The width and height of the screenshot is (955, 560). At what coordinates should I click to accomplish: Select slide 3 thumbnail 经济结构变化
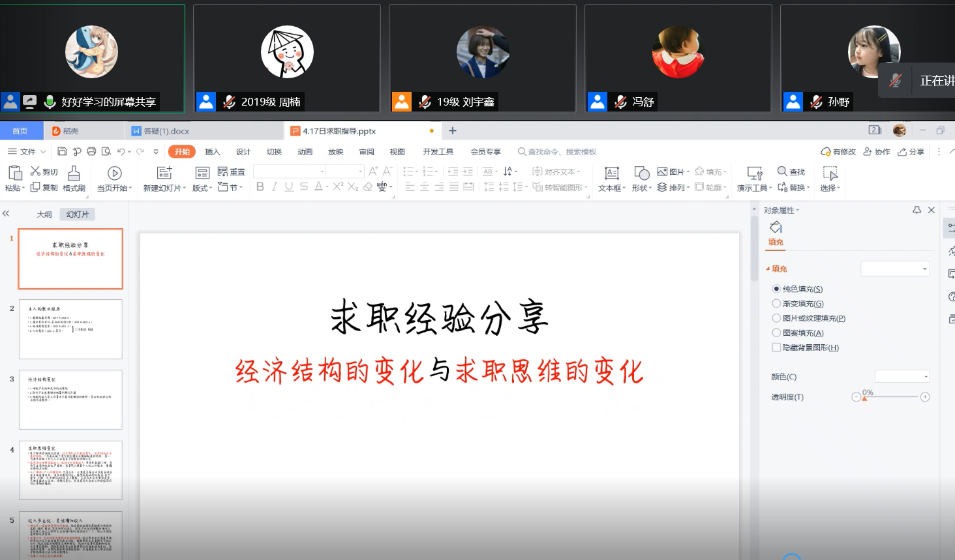(70, 400)
